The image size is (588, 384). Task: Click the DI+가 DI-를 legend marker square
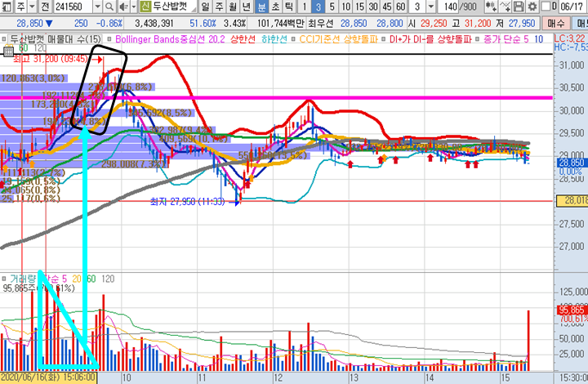click(x=384, y=39)
